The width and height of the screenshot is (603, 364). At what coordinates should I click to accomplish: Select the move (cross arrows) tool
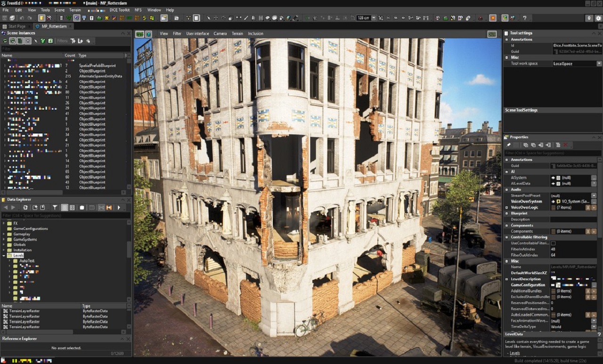click(x=215, y=18)
